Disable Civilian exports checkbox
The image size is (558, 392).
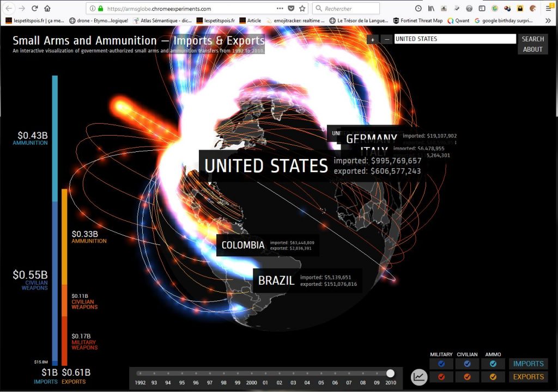[x=467, y=377]
